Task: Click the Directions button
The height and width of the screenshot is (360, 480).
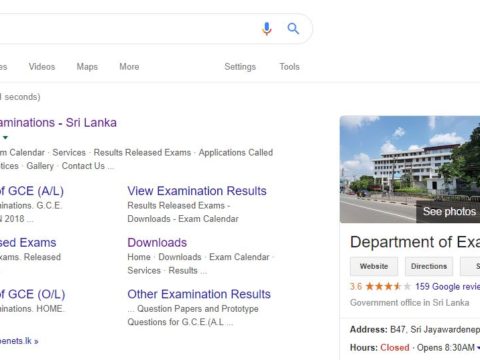Action: click(429, 266)
